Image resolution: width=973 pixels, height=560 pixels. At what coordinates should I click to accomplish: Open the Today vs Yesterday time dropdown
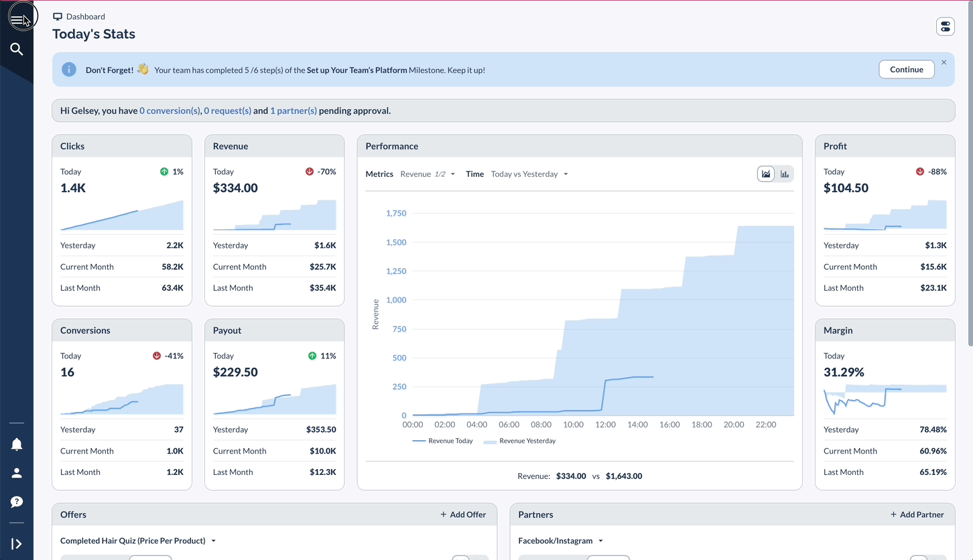(529, 174)
